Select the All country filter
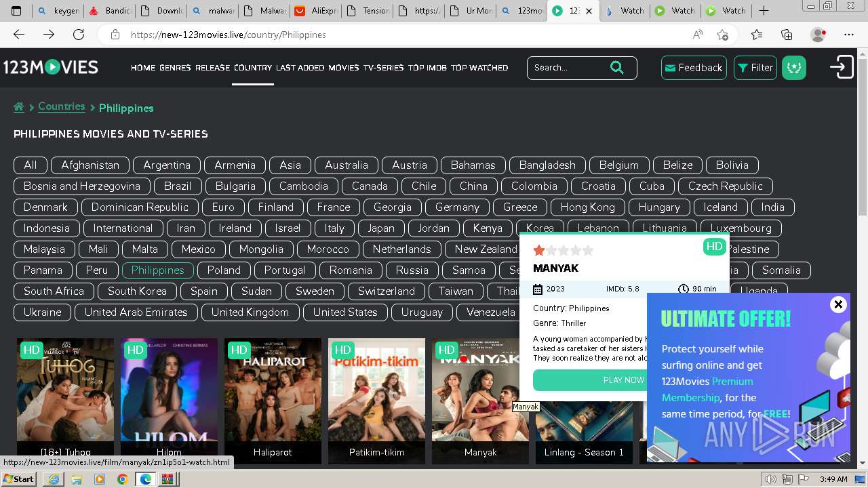Image resolution: width=868 pixels, height=488 pixels. (31, 165)
